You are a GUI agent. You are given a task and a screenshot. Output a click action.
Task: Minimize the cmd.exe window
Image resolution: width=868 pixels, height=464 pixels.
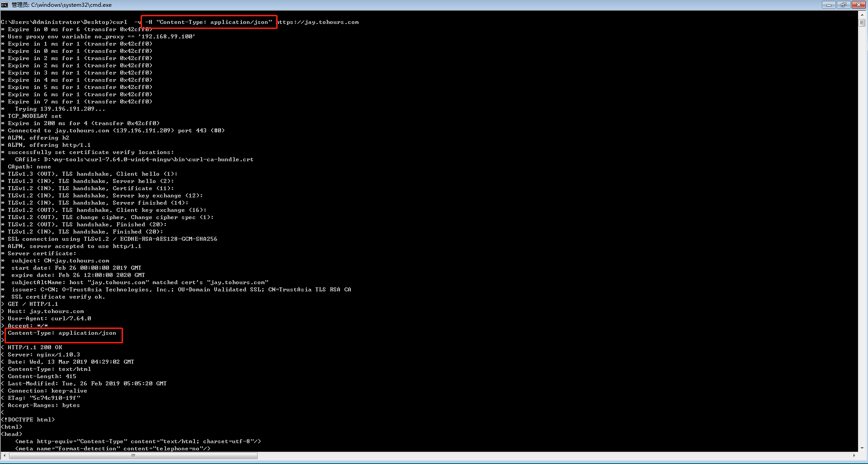pyautogui.click(x=829, y=5)
